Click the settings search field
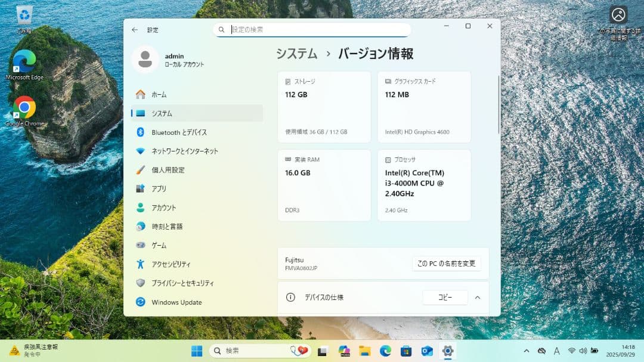Screen dimensions: 644x362 312,30
